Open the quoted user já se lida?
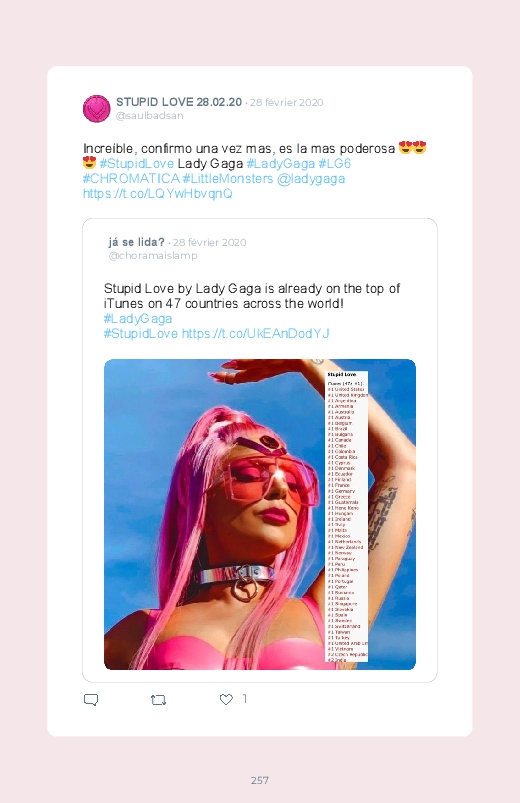This screenshot has width=520, height=803. pos(136,242)
